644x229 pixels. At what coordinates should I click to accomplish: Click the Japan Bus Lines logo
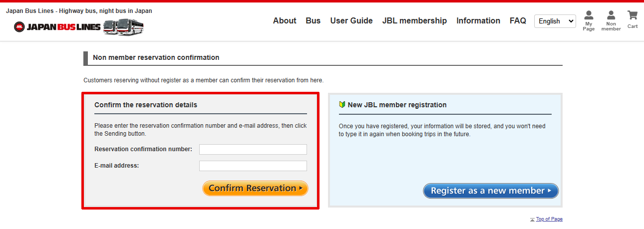point(57,27)
